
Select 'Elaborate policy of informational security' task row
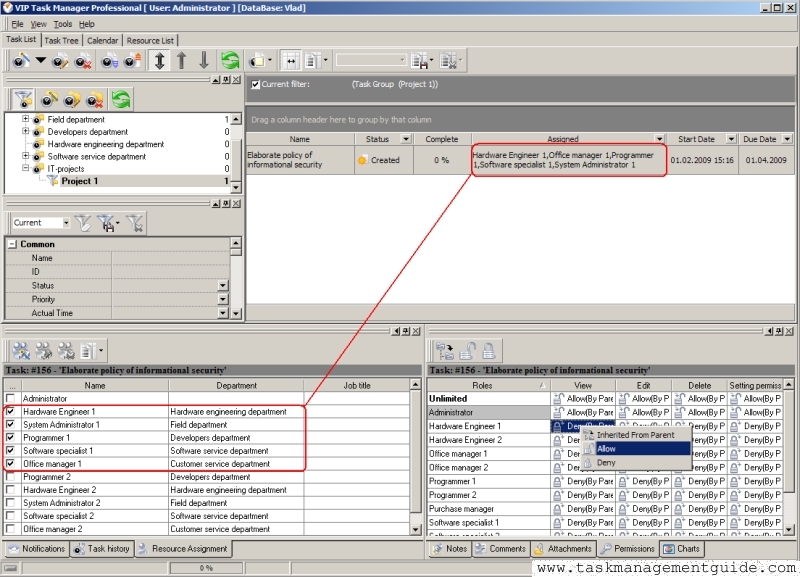tap(520, 160)
